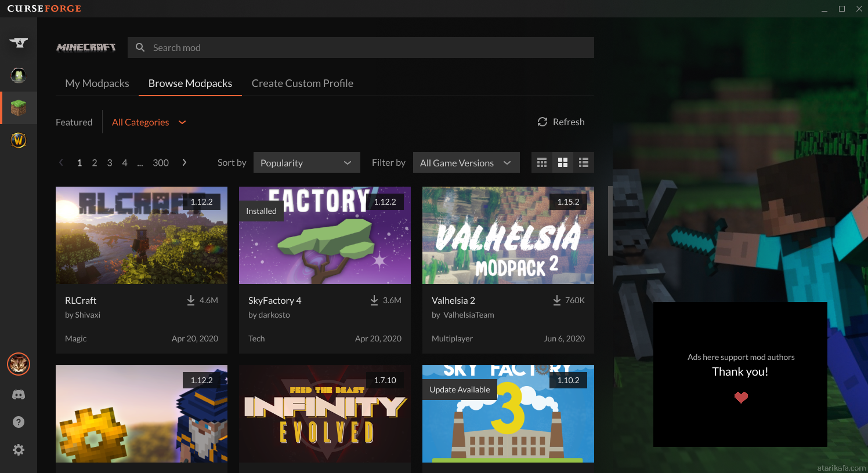Go to next page arrow
The image size is (868, 473).
tap(185, 163)
